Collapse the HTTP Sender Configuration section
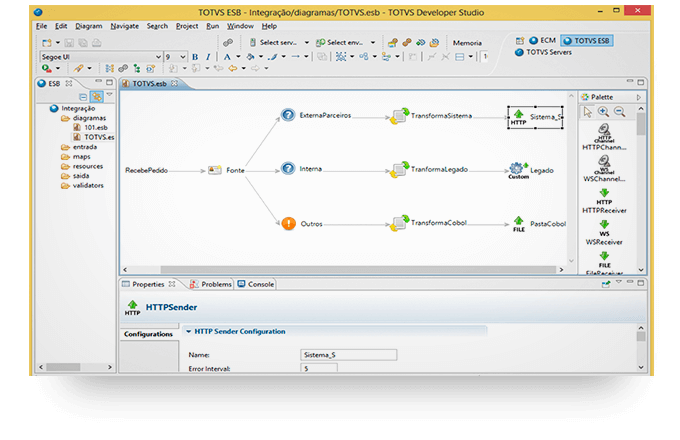Screen dimensions: 680x440 pyautogui.click(x=189, y=331)
